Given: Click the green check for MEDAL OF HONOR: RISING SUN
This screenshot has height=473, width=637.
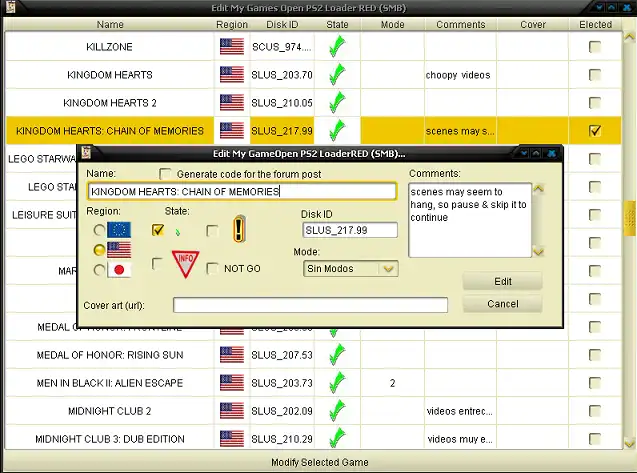Looking at the screenshot, I should click(337, 354).
